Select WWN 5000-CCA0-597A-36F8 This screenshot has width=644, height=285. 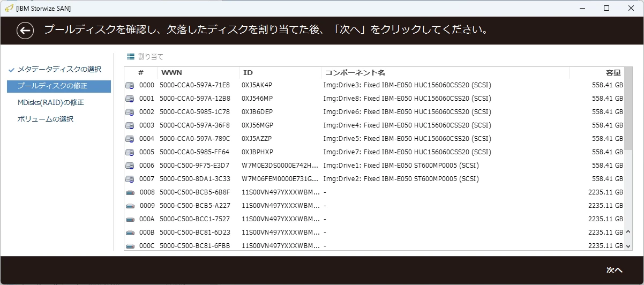pyautogui.click(x=194, y=125)
